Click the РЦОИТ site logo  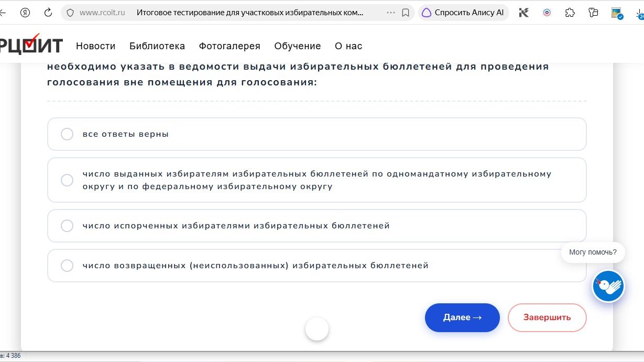(x=31, y=45)
